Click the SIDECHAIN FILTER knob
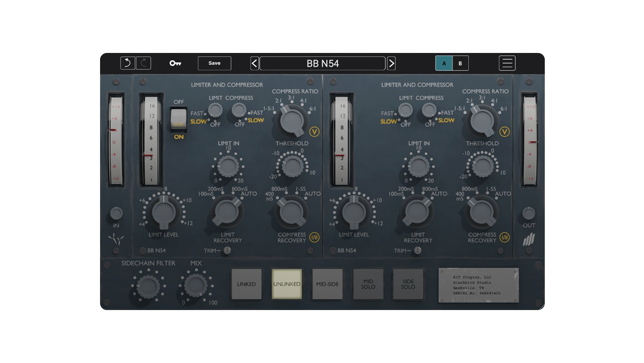The height and width of the screenshot is (363, 644). coord(148,286)
